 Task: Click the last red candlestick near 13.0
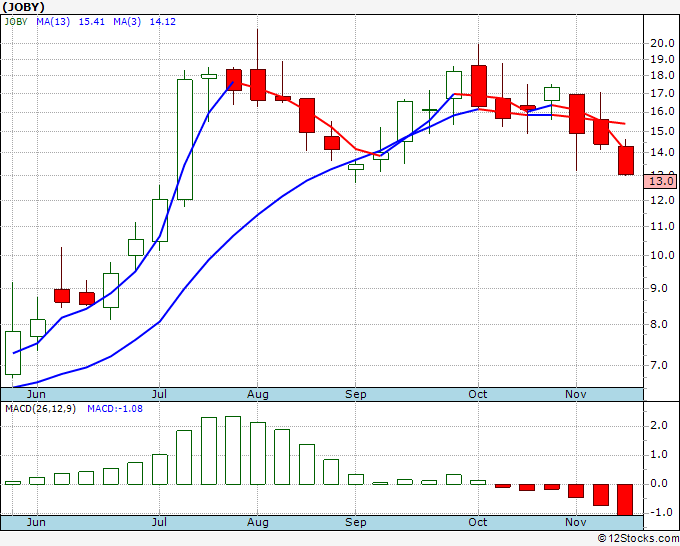(626, 160)
